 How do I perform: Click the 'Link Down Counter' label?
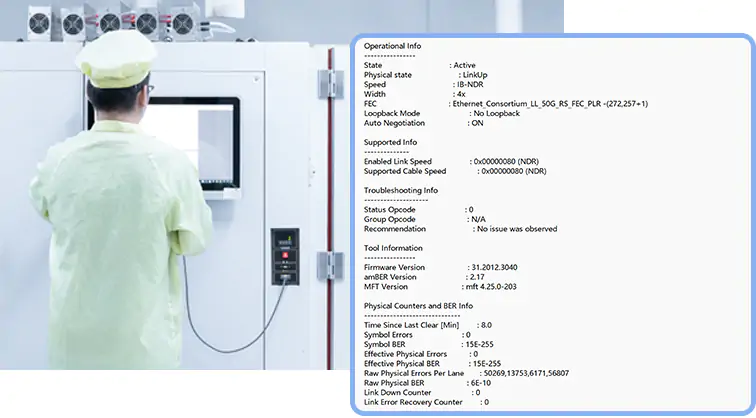tap(397, 393)
